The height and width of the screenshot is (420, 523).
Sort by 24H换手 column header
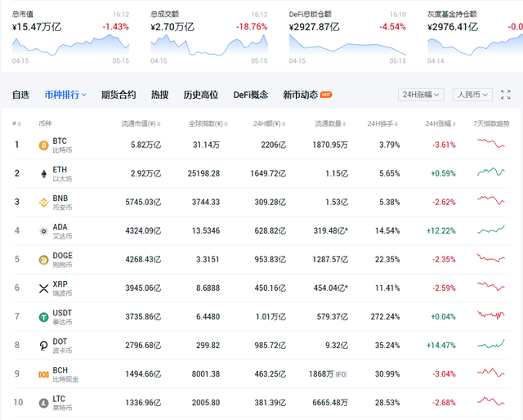pos(382,123)
